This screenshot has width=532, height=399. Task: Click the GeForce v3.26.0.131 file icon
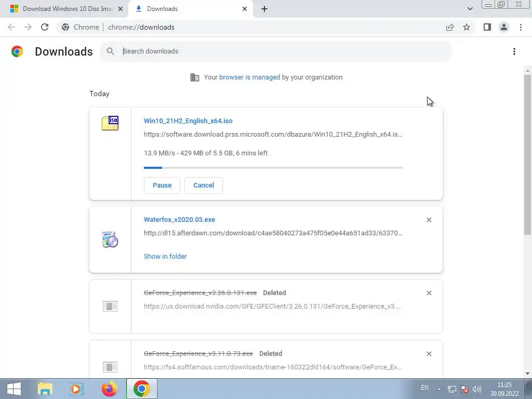[x=110, y=307]
